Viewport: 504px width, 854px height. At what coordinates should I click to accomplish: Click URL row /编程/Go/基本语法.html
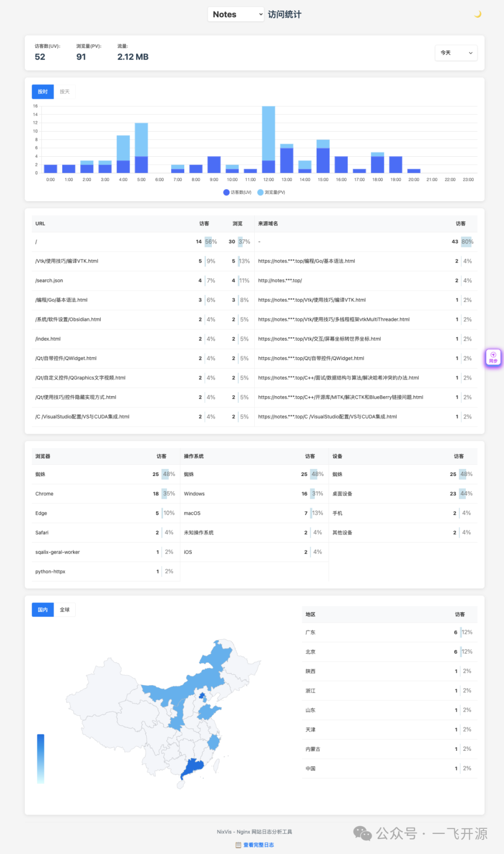(x=143, y=300)
